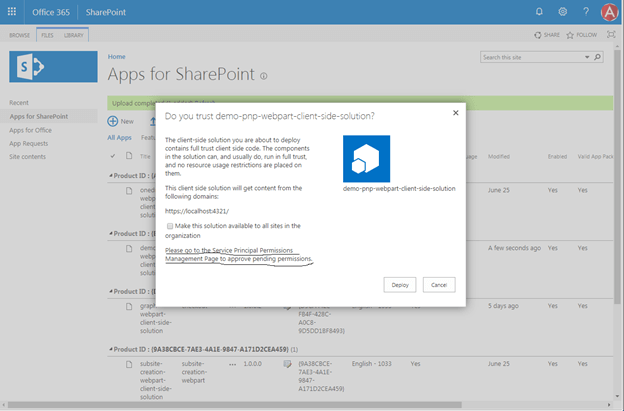Open Recent in left navigation
624x411 pixels.
pos(19,103)
